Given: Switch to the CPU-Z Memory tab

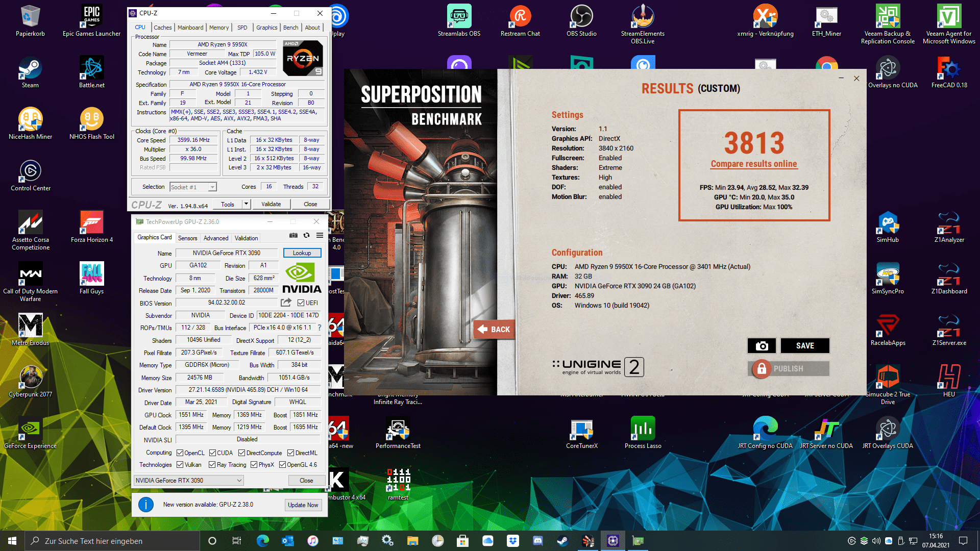Looking at the screenshot, I should (x=219, y=28).
